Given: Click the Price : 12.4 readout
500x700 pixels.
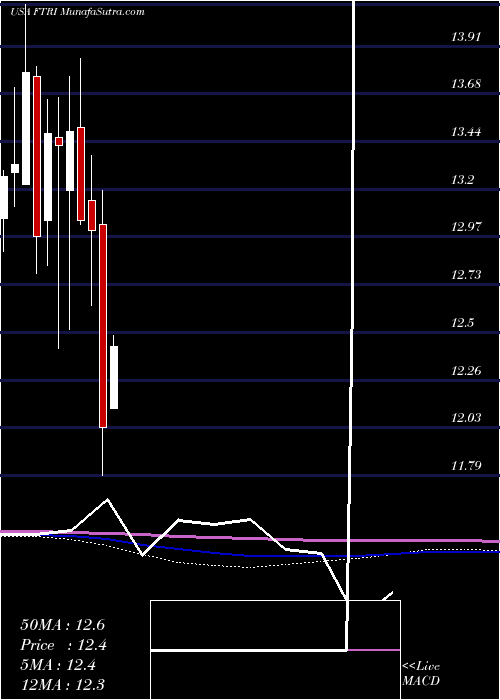Looking at the screenshot, I should 63,645.
